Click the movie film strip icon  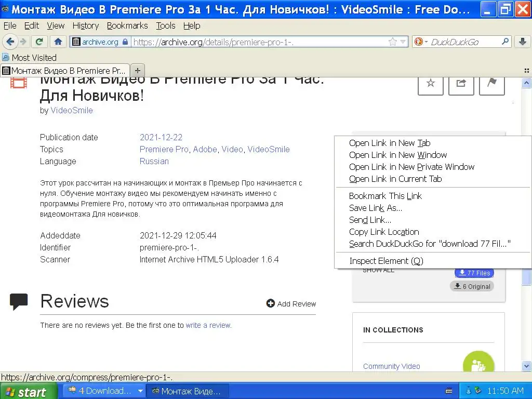18,83
